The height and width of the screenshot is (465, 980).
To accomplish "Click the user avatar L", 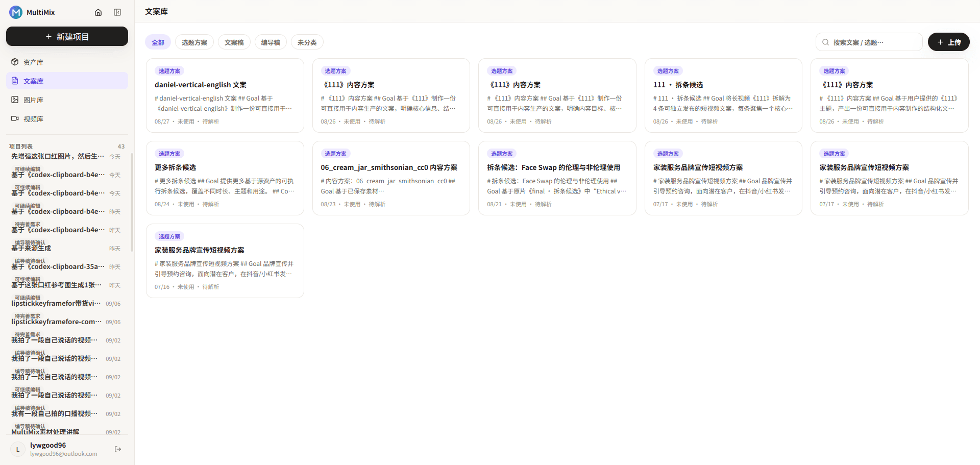I will tap(18, 449).
